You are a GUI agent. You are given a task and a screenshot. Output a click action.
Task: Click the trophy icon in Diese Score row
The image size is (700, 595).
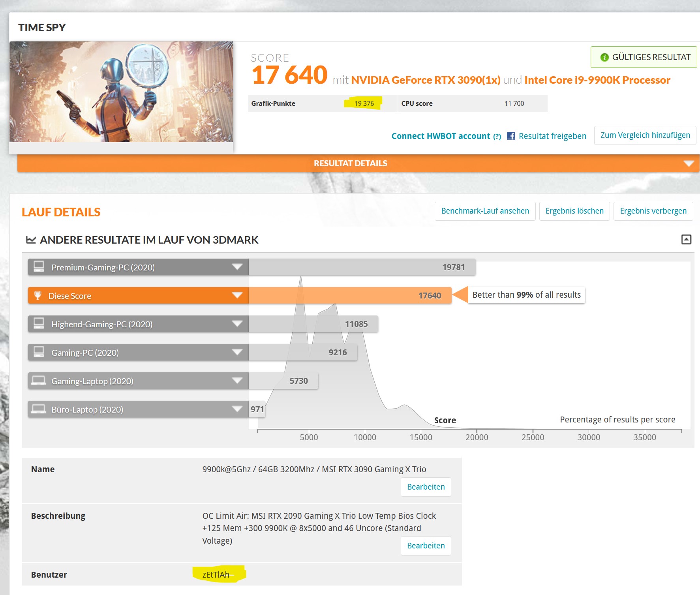[38, 295]
